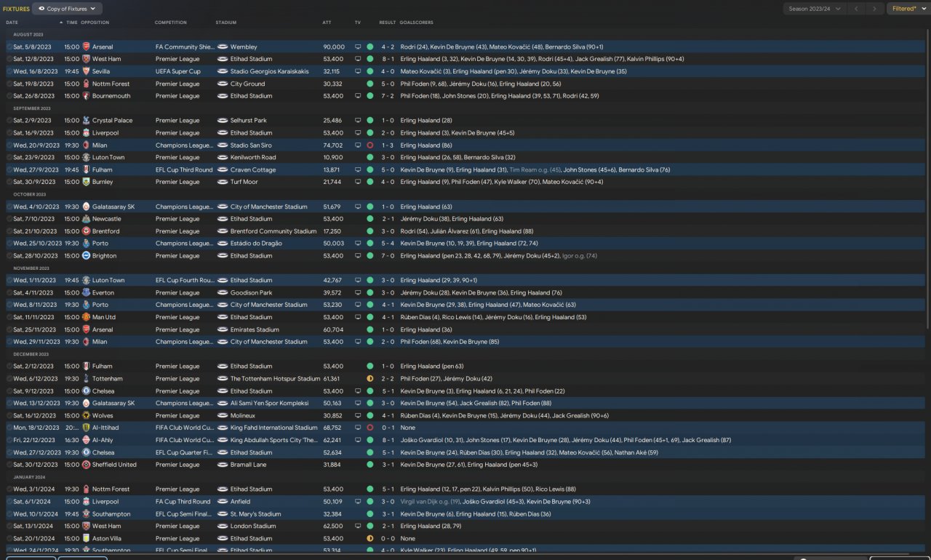The width and height of the screenshot is (931, 560).
Task: Click the Brentford club badge
Action: pos(86,231)
